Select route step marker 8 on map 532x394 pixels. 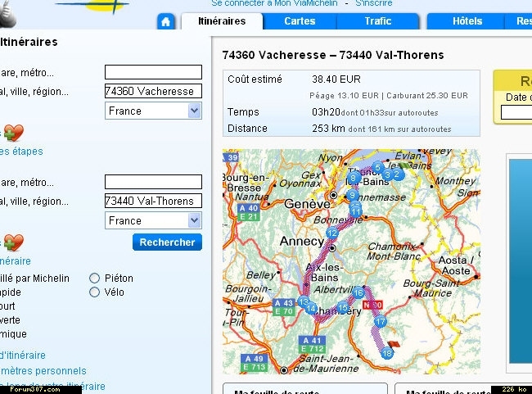tap(354, 178)
